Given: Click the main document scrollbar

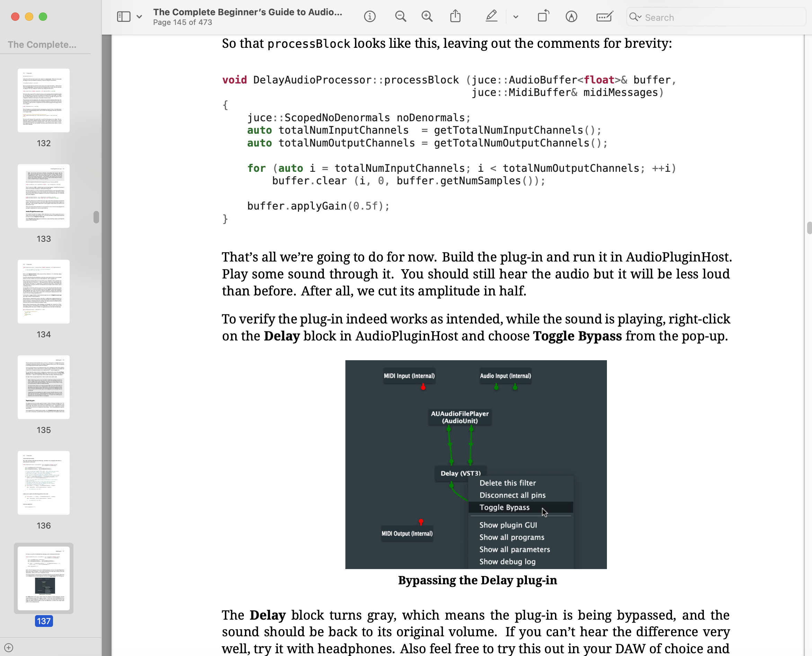Looking at the screenshot, I should 809,228.
